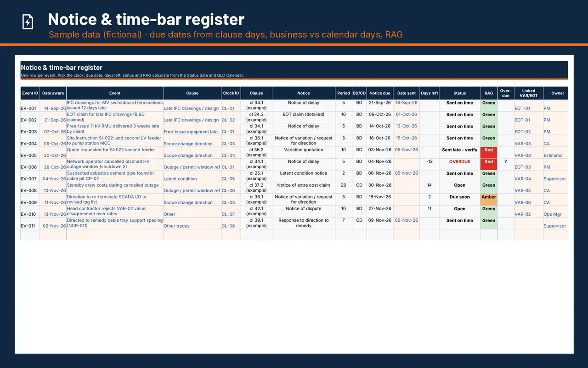Select the Linked VAR/EOT column header
Image resolution: width=588 pixels, height=368 pixels.
(529, 93)
